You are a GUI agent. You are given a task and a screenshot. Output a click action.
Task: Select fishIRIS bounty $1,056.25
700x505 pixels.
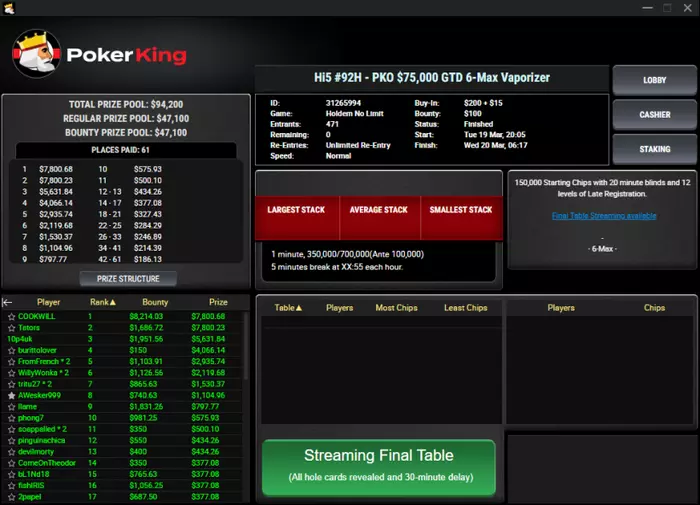pyautogui.click(x=146, y=486)
